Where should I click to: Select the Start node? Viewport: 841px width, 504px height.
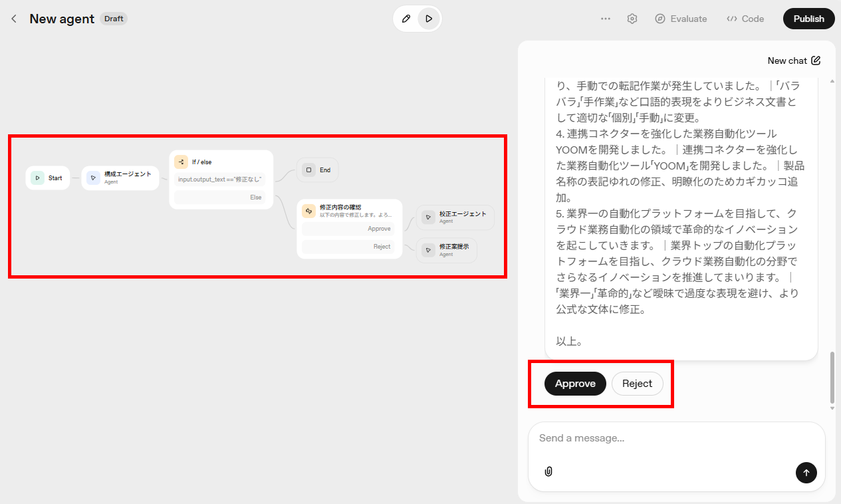[48, 178]
